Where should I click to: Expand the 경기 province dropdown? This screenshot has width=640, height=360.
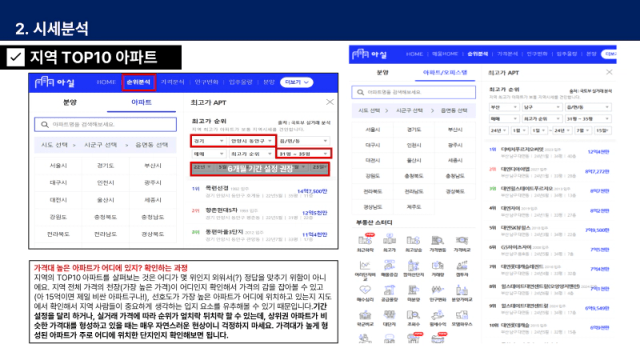coord(209,141)
